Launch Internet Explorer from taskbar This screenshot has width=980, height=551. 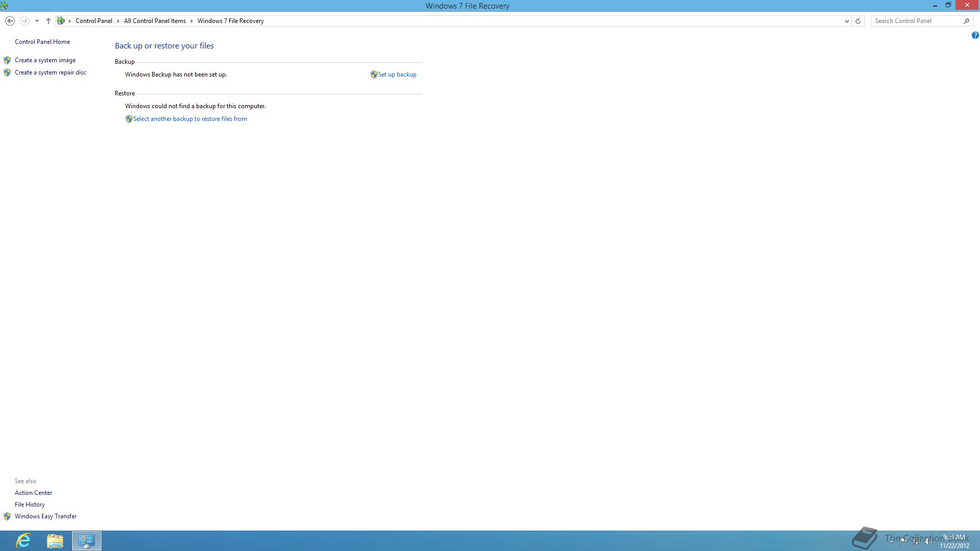(x=23, y=541)
